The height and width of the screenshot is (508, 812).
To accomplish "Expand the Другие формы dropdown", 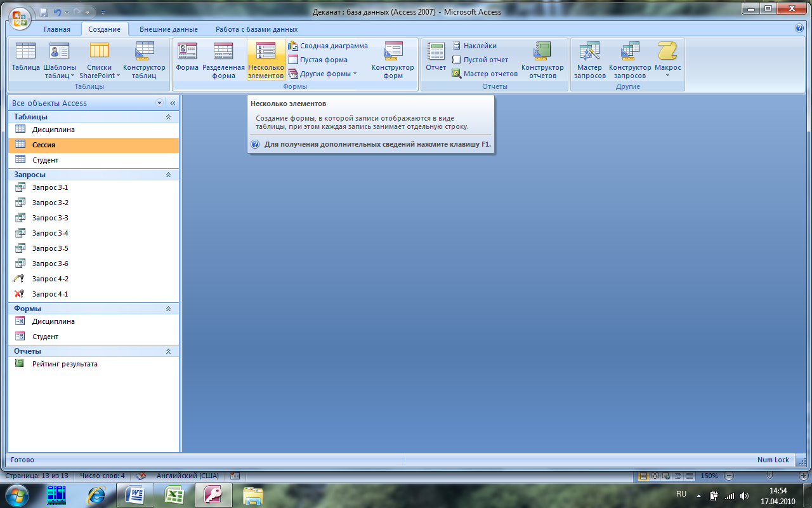I will [322, 74].
